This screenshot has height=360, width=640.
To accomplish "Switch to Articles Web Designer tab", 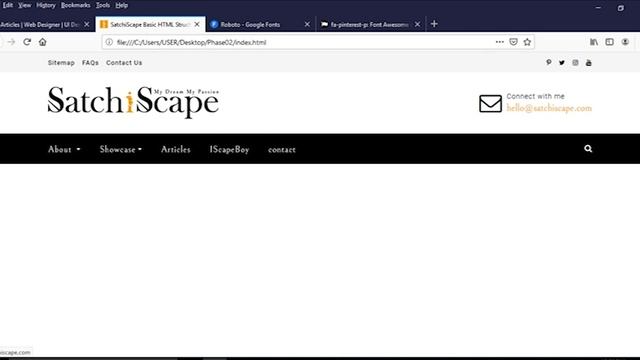I will [x=46, y=24].
